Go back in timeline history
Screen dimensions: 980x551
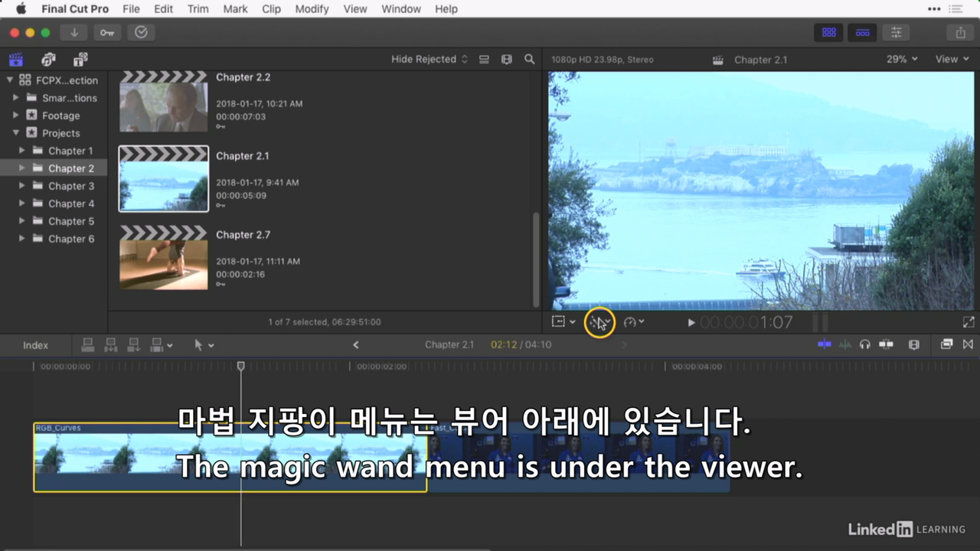[x=356, y=345]
